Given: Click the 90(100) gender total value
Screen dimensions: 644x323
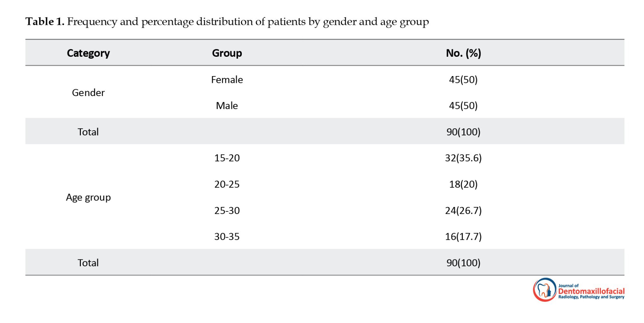Looking at the screenshot, I should pos(463,132).
